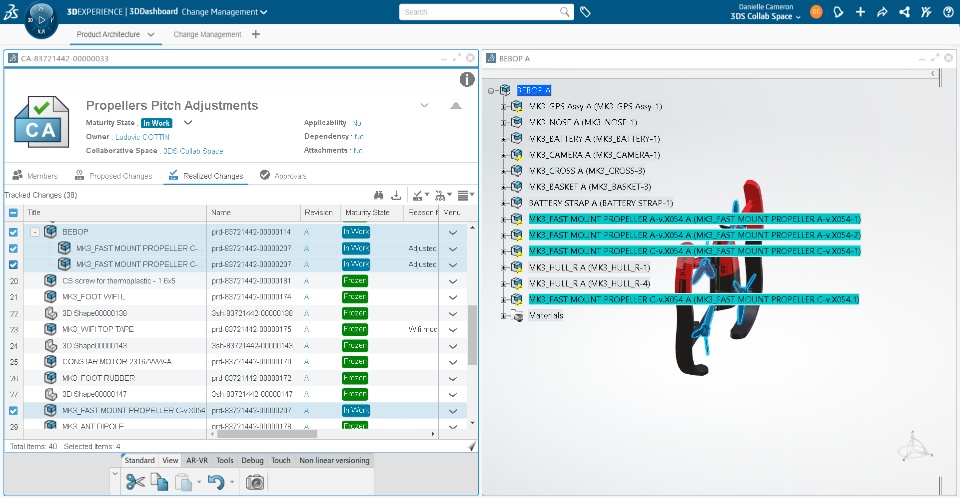Uncheck the BEBOP row checkbox

(x=13, y=232)
